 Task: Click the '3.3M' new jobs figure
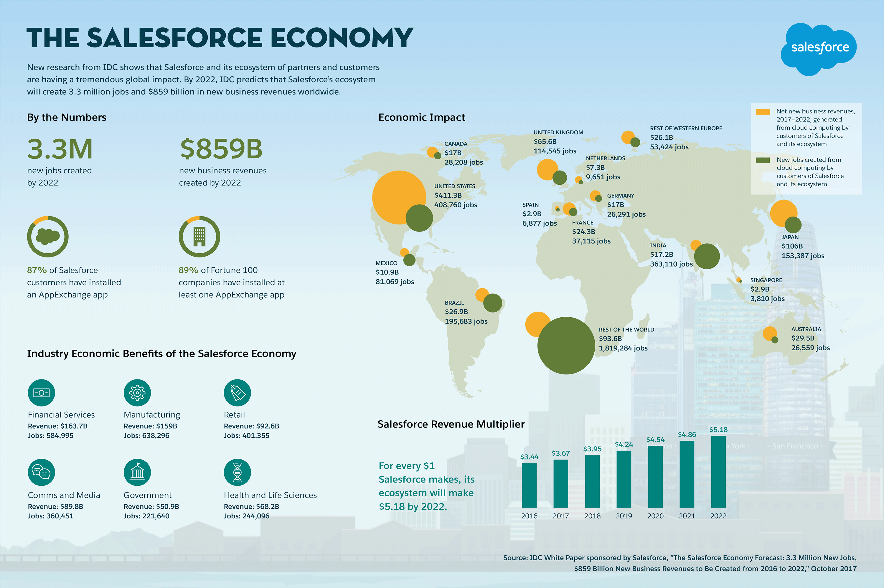coord(60,149)
